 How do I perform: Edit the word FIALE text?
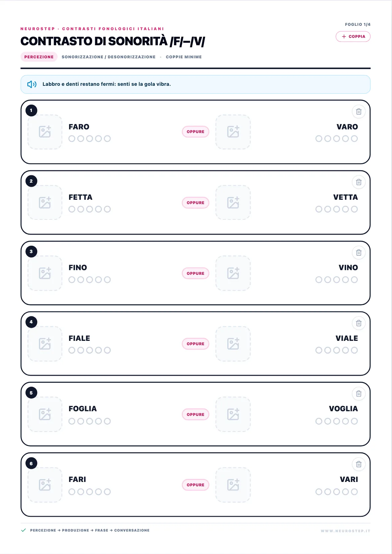coord(79,338)
